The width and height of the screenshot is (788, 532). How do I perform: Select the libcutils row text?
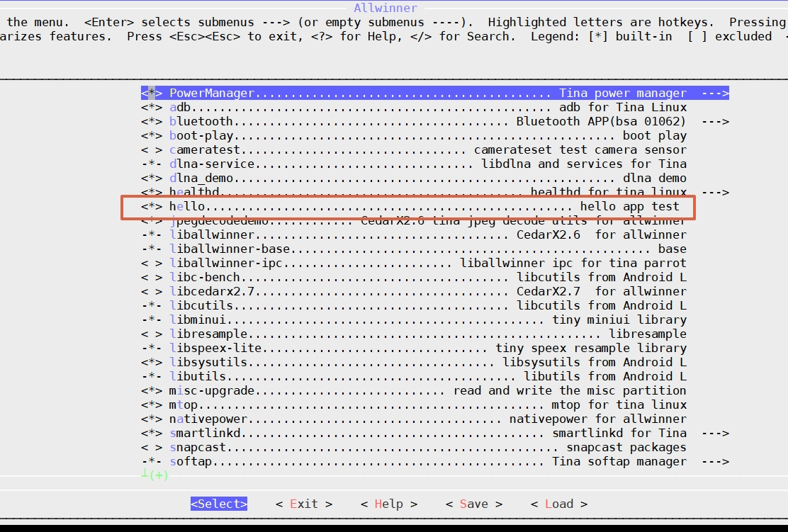[x=428, y=305]
